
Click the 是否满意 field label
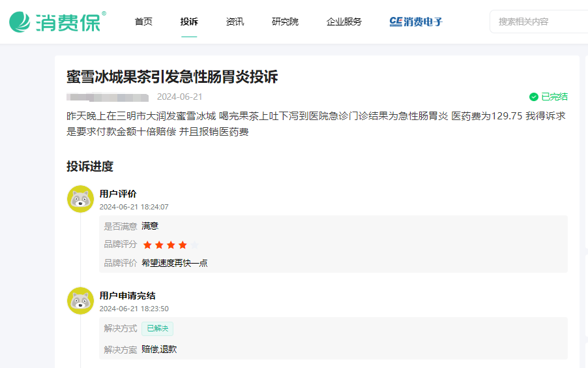[121, 226]
